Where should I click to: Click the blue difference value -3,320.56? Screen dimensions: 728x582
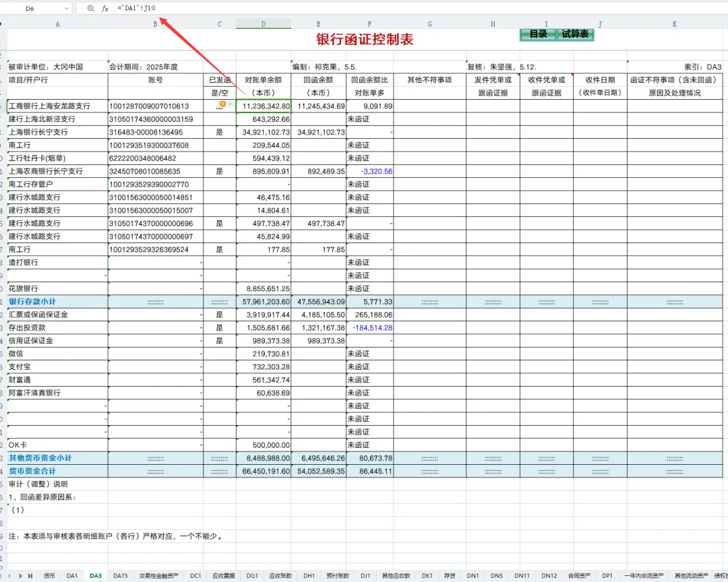pos(369,171)
